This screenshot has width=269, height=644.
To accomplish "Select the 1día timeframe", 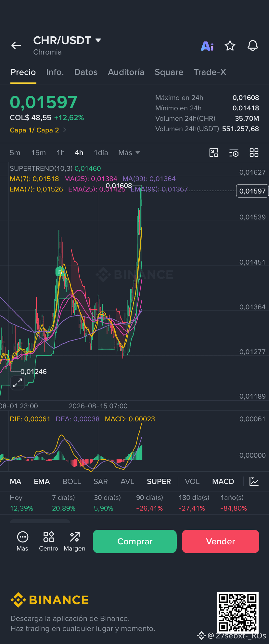I will click(x=101, y=153).
